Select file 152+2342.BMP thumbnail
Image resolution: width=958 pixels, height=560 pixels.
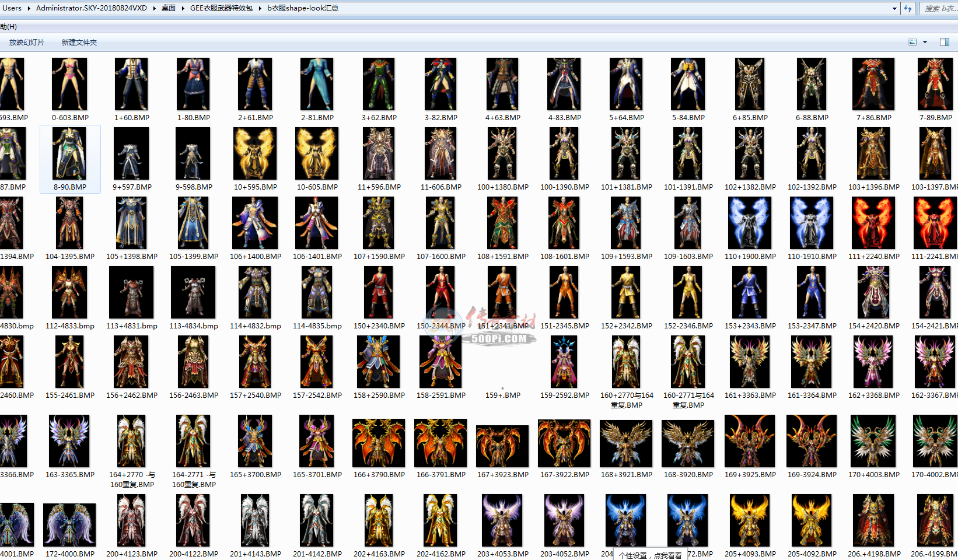tap(626, 292)
